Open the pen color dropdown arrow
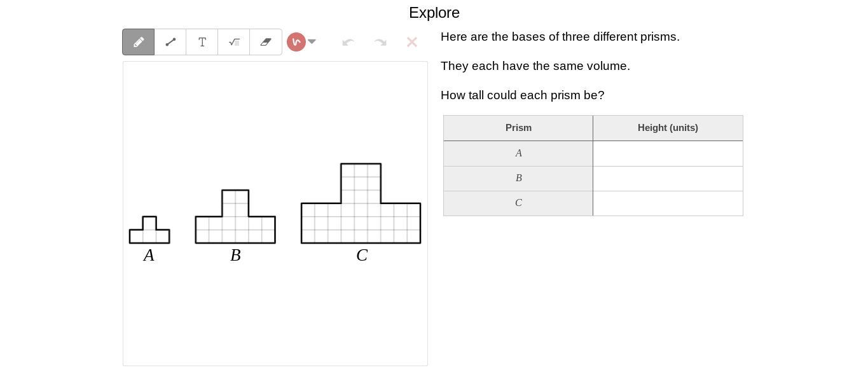 (312, 42)
